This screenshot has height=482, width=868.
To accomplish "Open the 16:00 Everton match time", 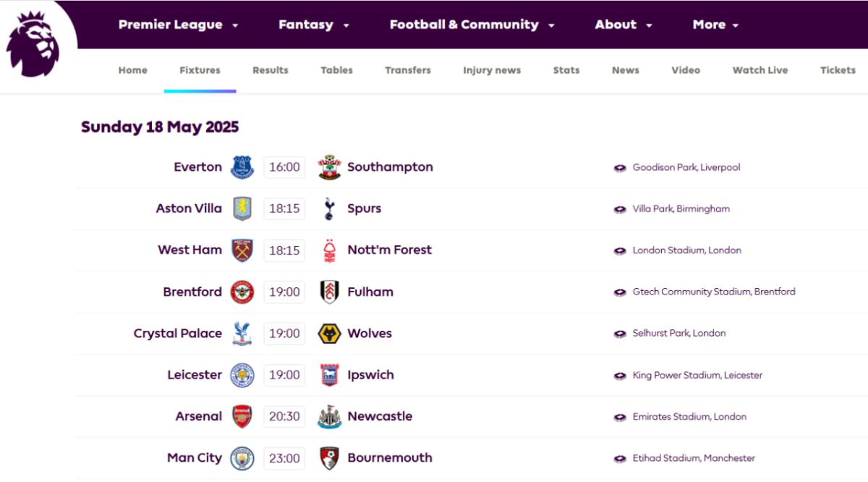I will point(284,167).
